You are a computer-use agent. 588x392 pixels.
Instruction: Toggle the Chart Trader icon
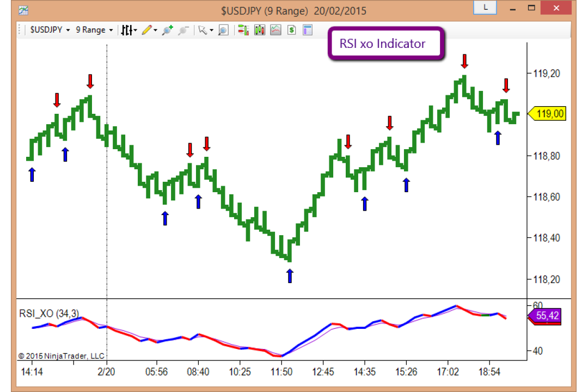tap(243, 30)
